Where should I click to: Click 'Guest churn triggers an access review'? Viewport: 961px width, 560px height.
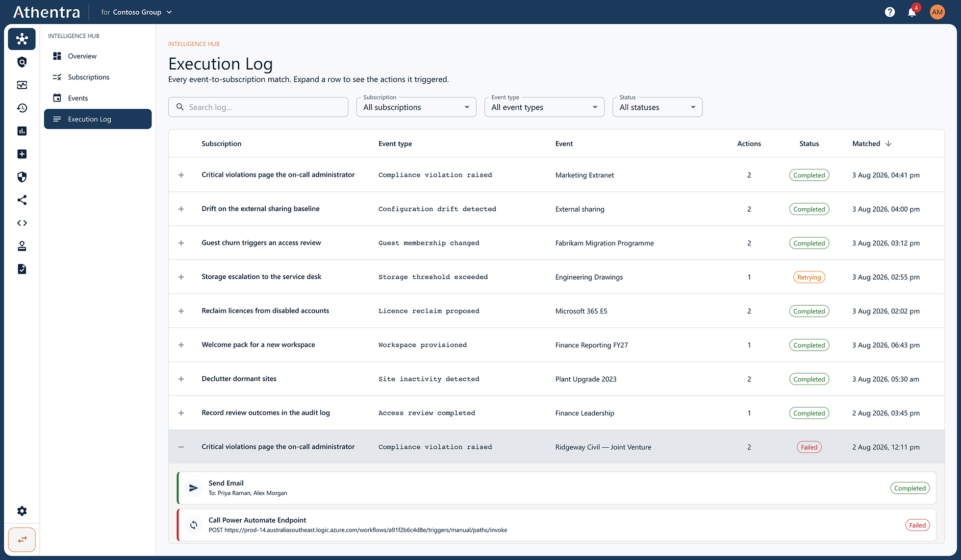pos(261,243)
